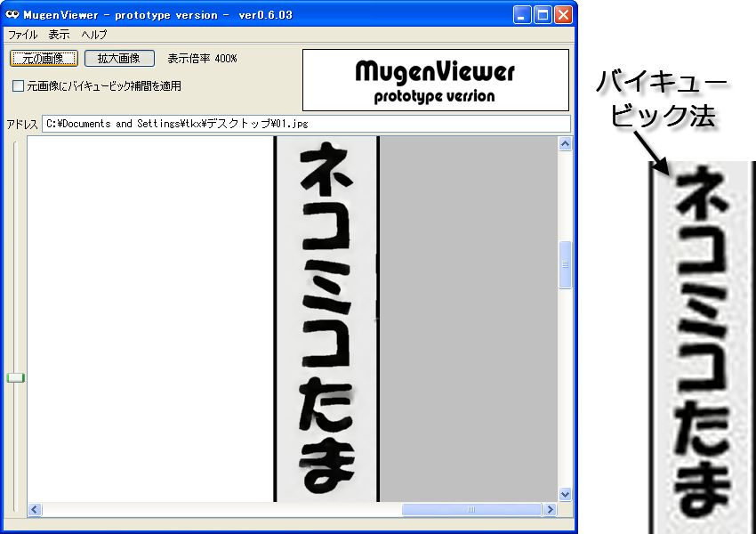
Task: Open the 表示 menu
Action: pos(59,35)
